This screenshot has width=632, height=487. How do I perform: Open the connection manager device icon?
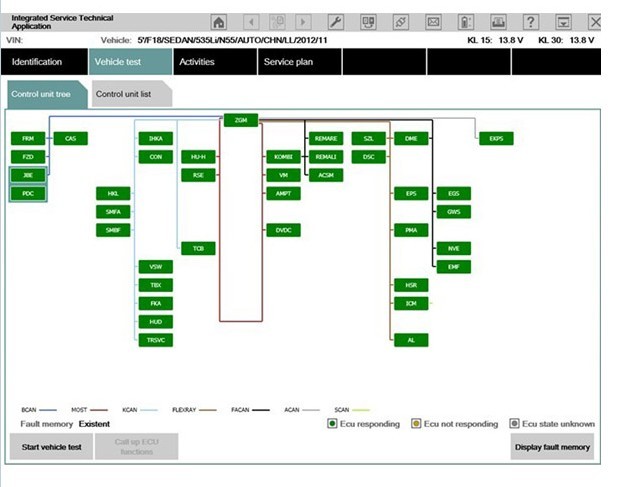tap(368, 22)
